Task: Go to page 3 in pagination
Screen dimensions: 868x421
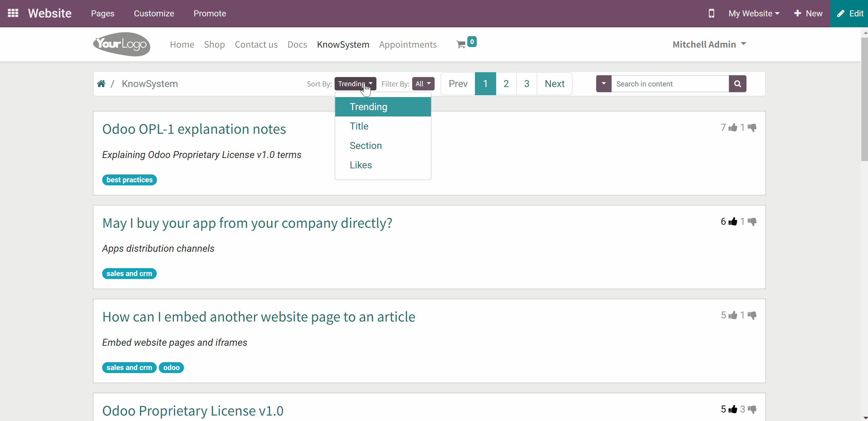Action: 527,84
